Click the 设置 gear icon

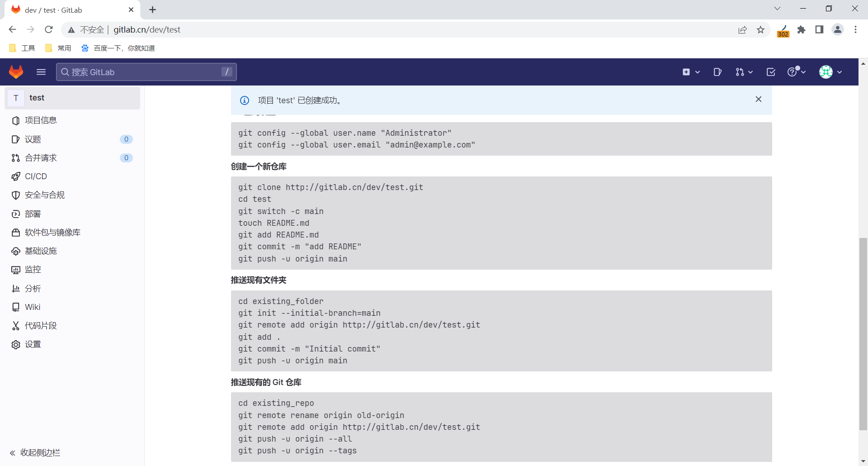point(16,345)
